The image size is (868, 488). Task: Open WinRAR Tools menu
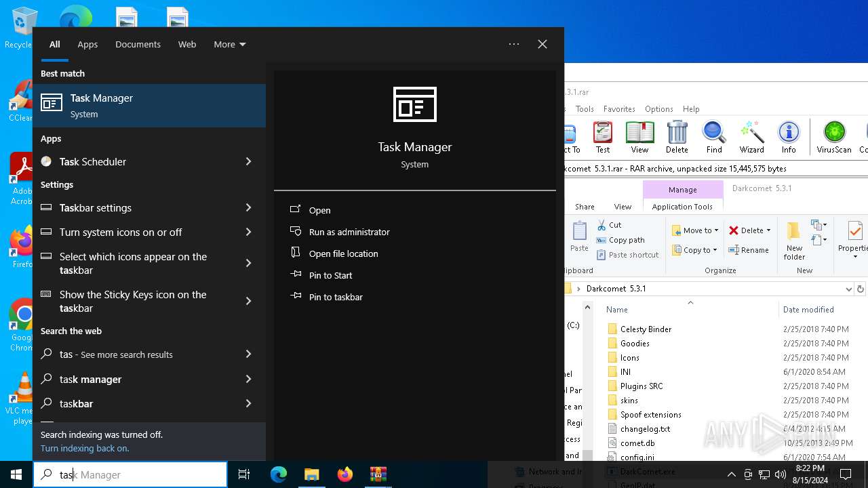tap(585, 108)
